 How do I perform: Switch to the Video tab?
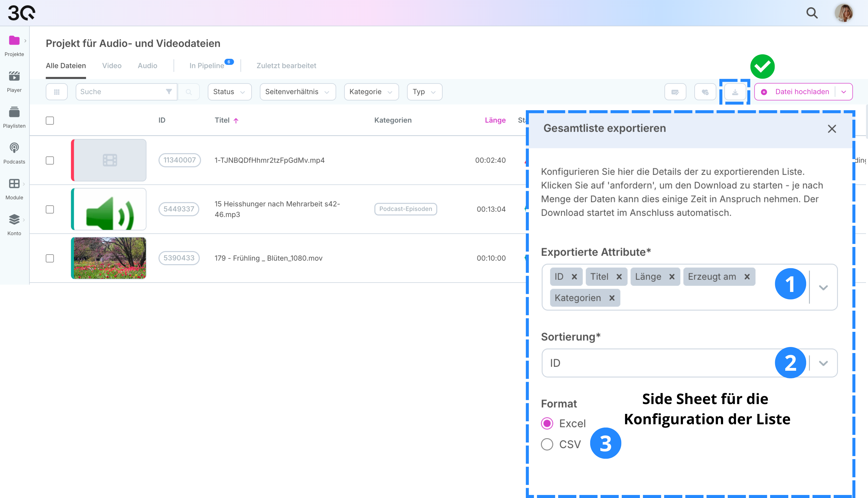pyautogui.click(x=112, y=66)
